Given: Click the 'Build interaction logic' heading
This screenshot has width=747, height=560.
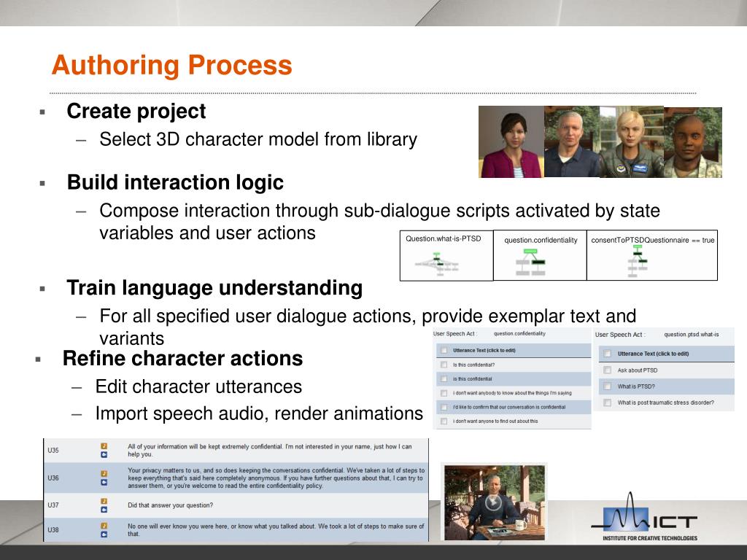Looking at the screenshot, I should (175, 182).
